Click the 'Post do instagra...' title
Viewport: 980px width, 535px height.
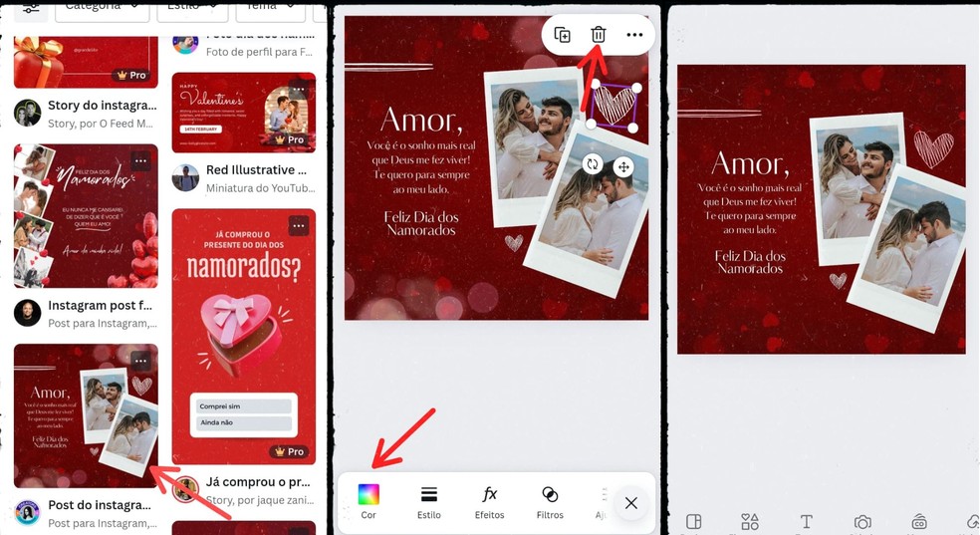[100, 504]
